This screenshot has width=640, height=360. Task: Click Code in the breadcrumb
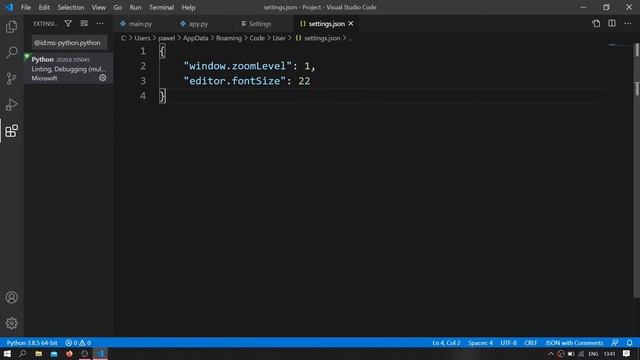(x=257, y=38)
